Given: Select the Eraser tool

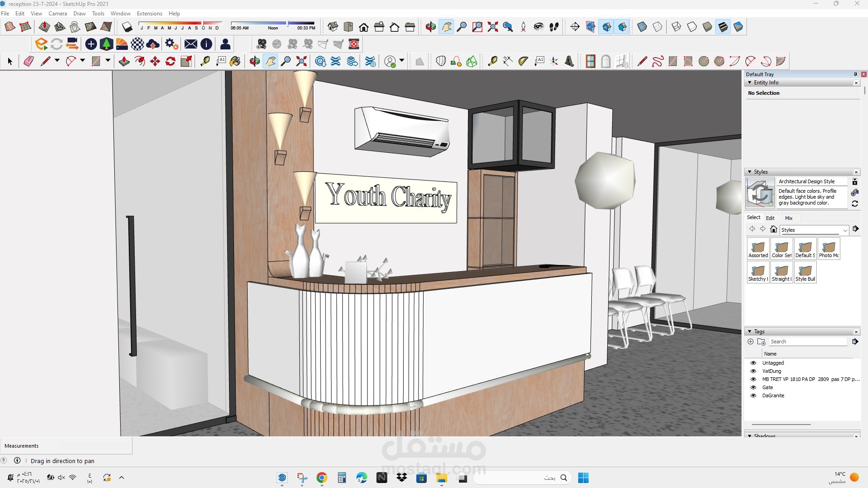Looking at the screenshot, I should click(x=29, y=61).
